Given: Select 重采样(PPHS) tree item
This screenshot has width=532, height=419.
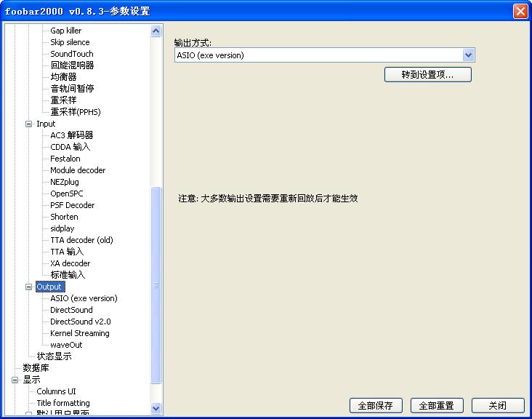Looking at the screenshot, I should [76, 112].
